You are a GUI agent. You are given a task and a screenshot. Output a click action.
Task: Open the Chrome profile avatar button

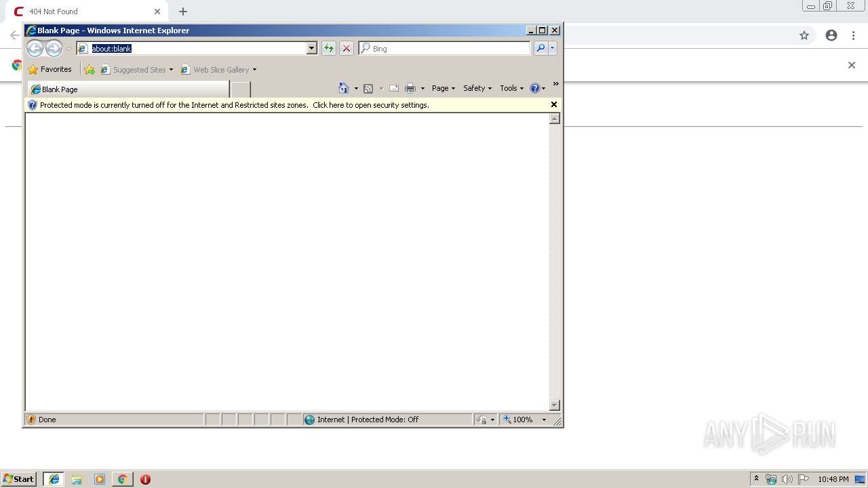[831, 35]
